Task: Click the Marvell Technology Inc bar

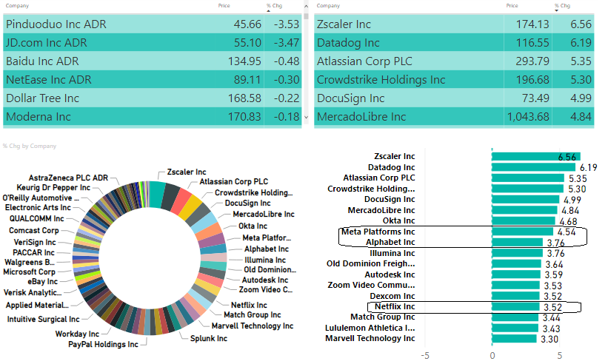Action: [514, 339]
